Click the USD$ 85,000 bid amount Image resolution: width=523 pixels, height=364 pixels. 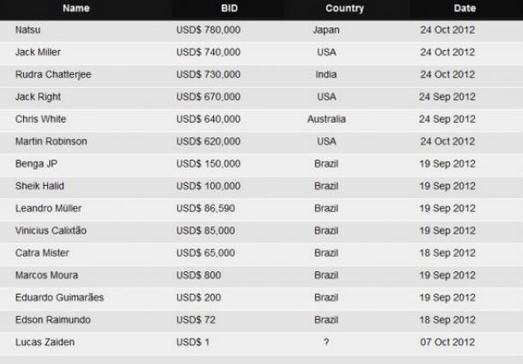click(x=206, y=231)
